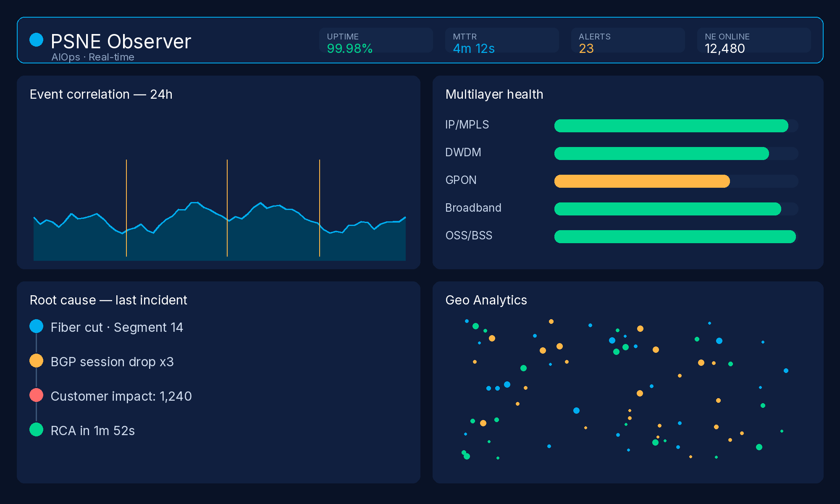Select the green RCA timeline dot
Screen dimensions: 840x504
coord(37,430)
